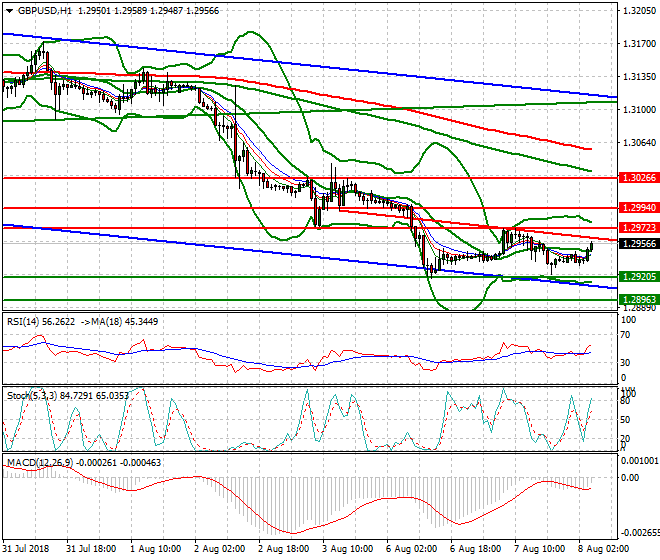Click the GBPUSD,H1 chart title text
Screen dimensions: 660x560
pyautogui.click(x=49, y=9)
